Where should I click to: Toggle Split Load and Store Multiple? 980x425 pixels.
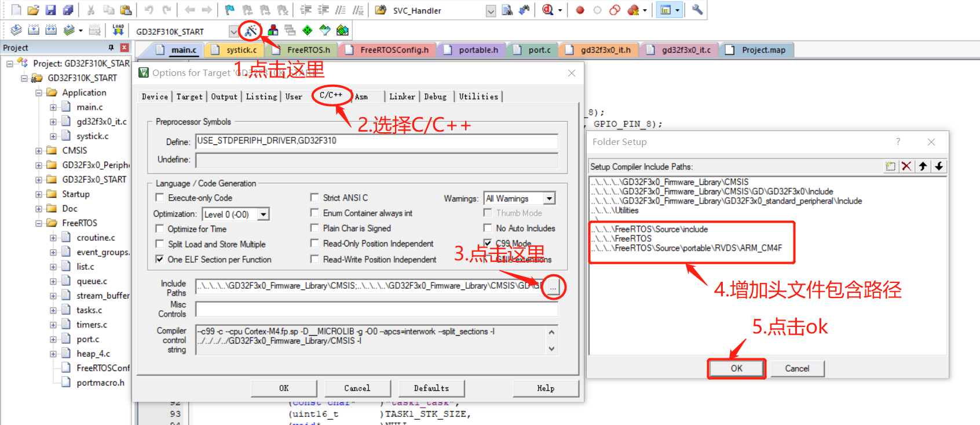pyautogui.click(x=160, y=244)
